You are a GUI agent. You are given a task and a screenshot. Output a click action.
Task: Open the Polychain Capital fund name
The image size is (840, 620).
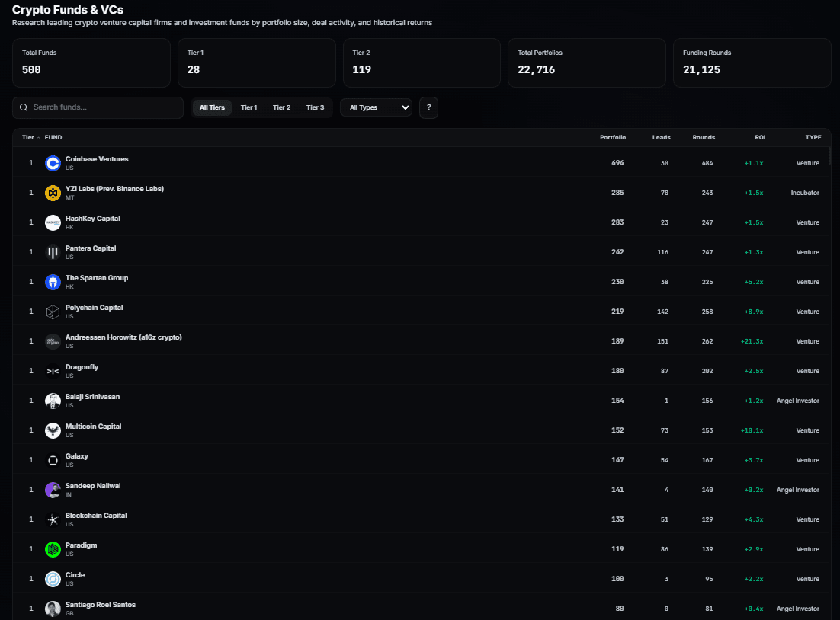coord(94,307)
